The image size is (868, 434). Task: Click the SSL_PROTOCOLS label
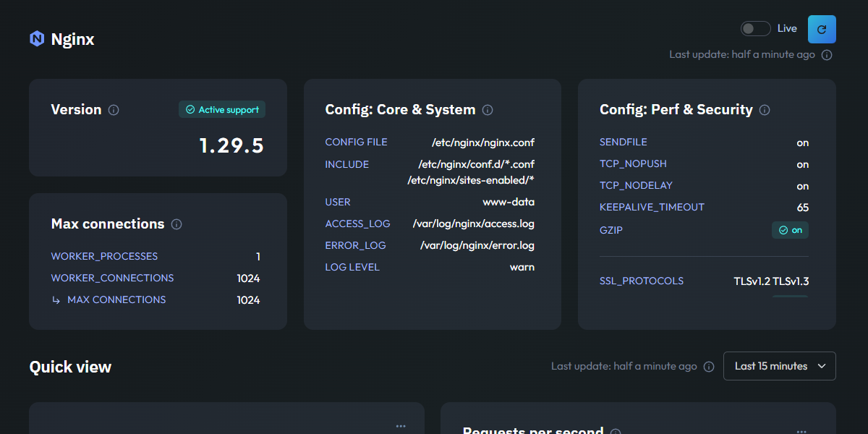(642, 281)
